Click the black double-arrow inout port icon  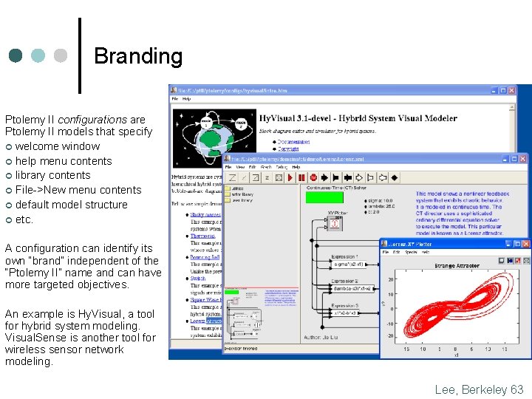click(348, 178)
